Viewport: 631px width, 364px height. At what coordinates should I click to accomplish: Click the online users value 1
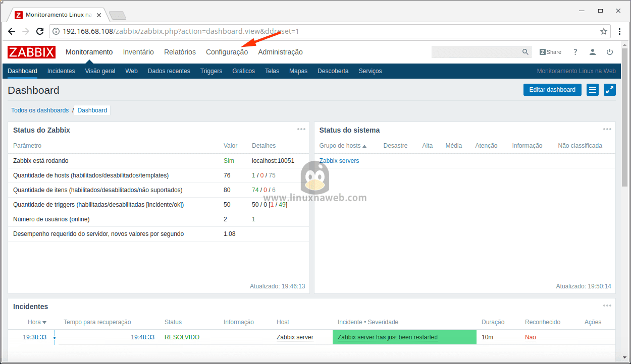(253, 219)
